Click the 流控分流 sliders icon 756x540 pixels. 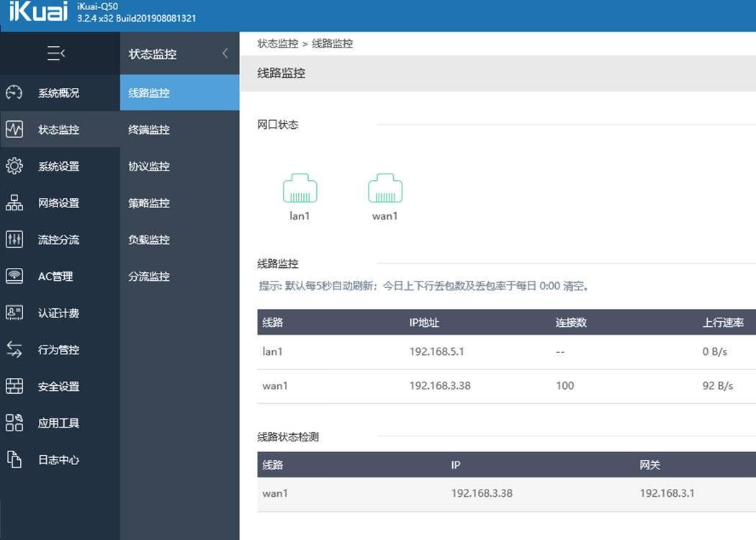(x=14, y=239)
